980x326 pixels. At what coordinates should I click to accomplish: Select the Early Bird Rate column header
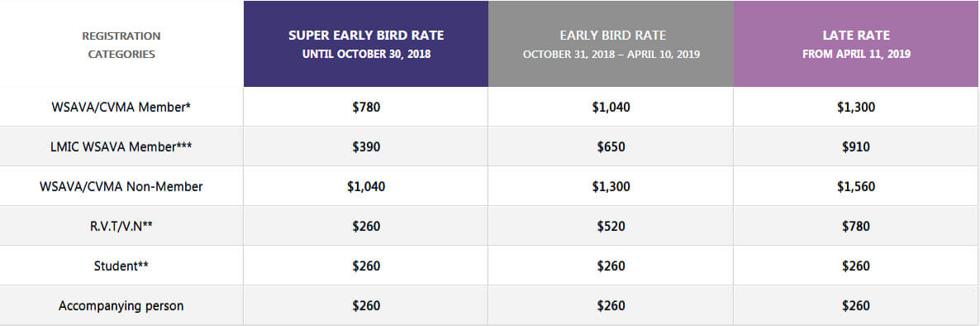click(611, 44)
